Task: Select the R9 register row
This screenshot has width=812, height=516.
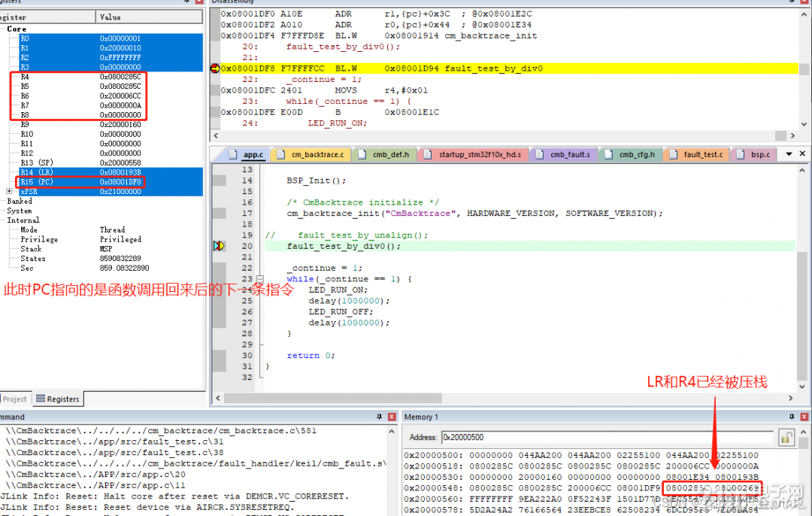Action: coord(111,125)
